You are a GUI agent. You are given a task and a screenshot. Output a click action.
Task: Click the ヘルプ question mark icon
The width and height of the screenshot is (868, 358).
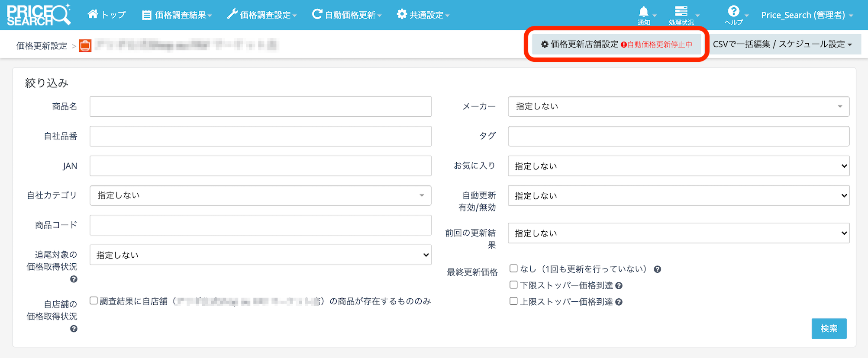pyautogui.click(x=733, y=12)
